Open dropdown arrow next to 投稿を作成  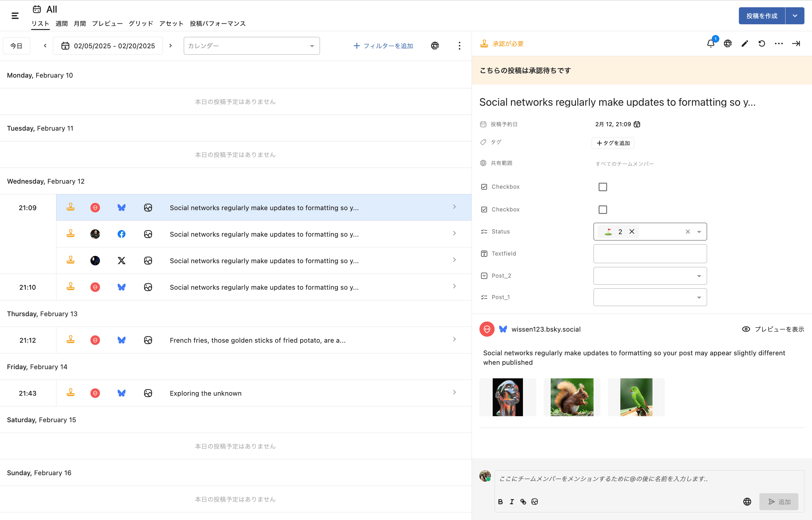coord(794,15)
